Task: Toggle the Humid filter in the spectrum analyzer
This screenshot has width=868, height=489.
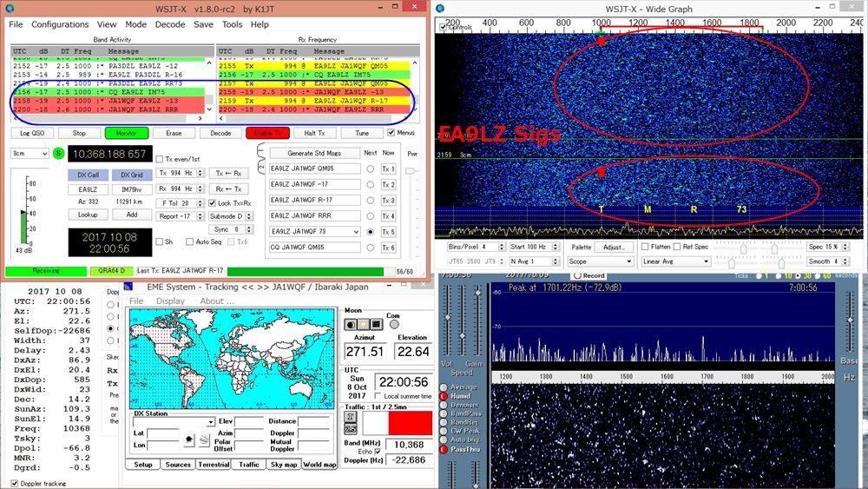Action: tap(444, 396)
